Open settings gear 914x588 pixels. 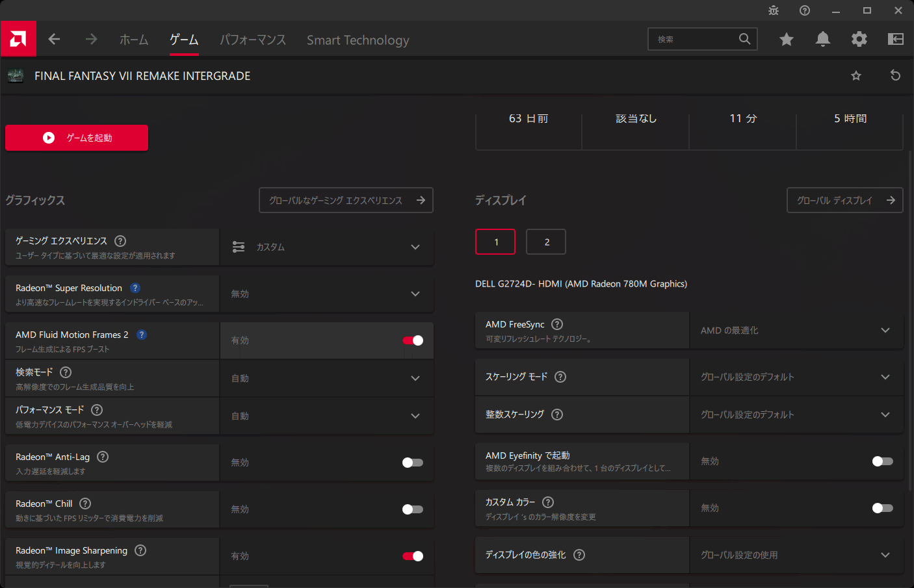859,39
